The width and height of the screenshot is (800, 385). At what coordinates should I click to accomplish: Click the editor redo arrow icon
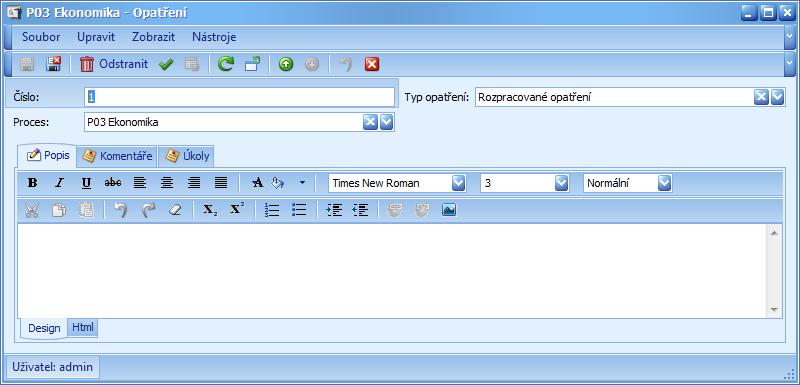click(x=148, y=210)
